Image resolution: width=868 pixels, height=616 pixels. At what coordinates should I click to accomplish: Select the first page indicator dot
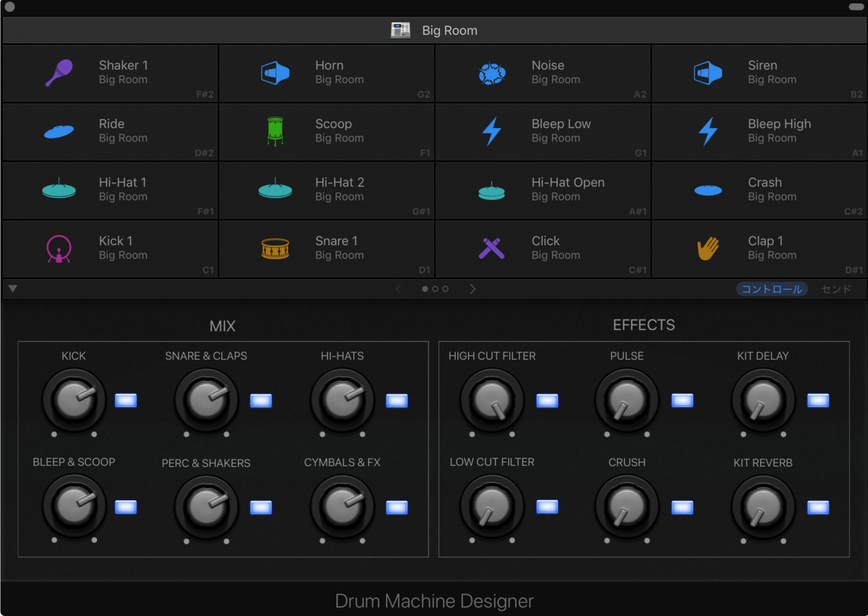(425, 288)
